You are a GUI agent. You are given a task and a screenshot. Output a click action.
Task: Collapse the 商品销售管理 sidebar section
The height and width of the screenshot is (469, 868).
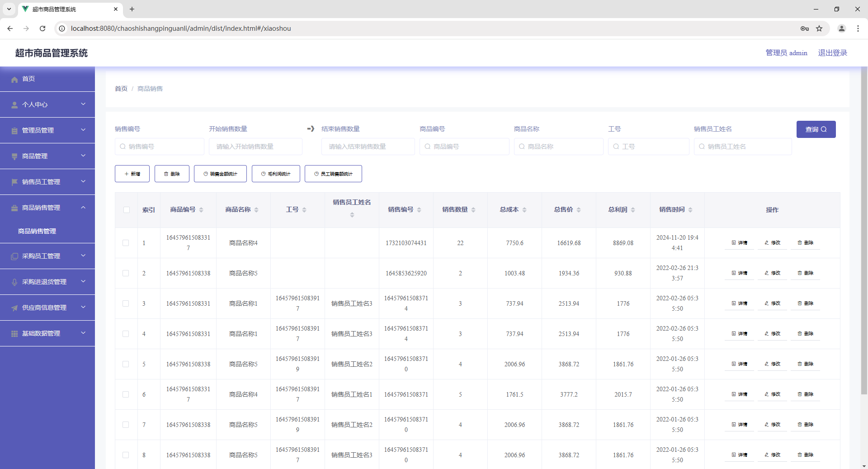[47, 208]
